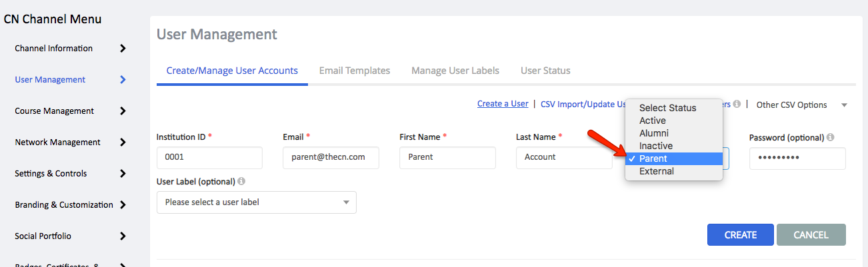
Task: Expand Settings & Controls chevron arrow
Action: 123,173
